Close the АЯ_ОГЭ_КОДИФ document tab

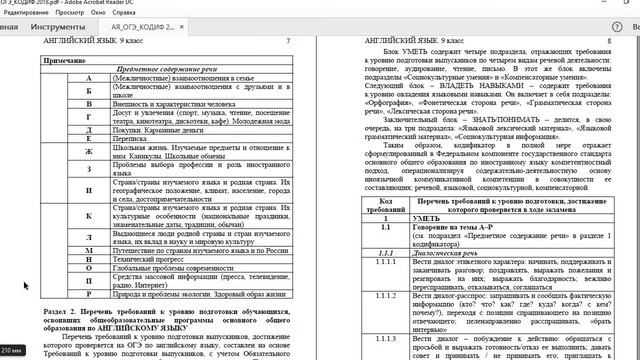(182, 27)
